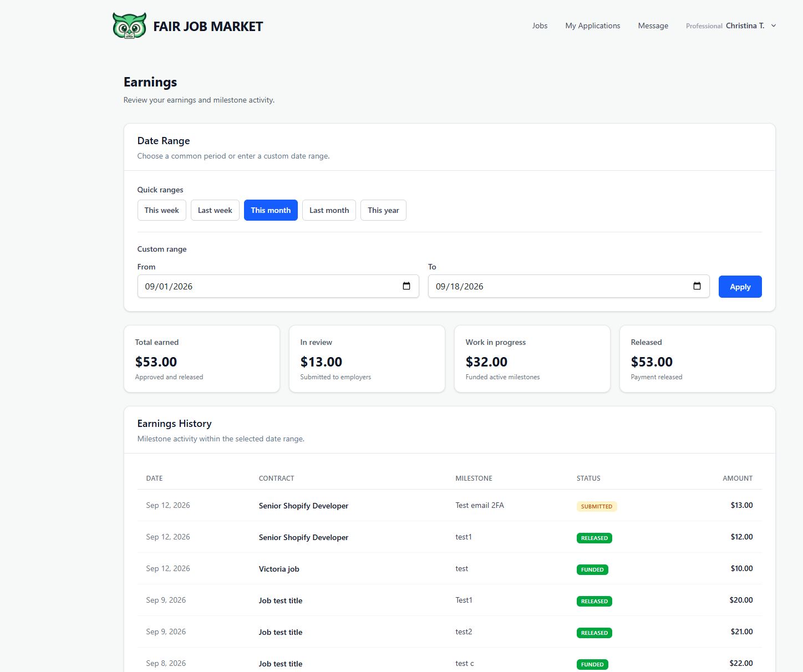Image resolution: width=803 pixels, height=672 pixels.
Task: Click the Christina T. profile name
Action: tap(745, 26)
